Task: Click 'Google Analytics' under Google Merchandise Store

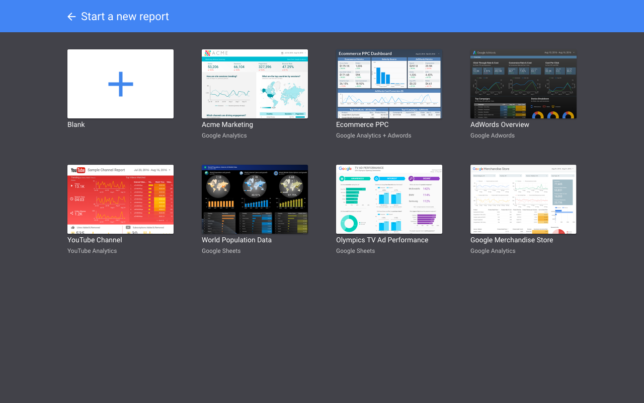Action: pos(493,251)
